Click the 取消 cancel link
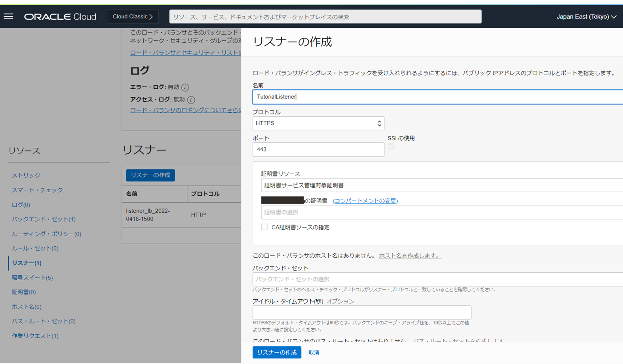The height and width of the screenshot is (364, 623). (313, 352)
